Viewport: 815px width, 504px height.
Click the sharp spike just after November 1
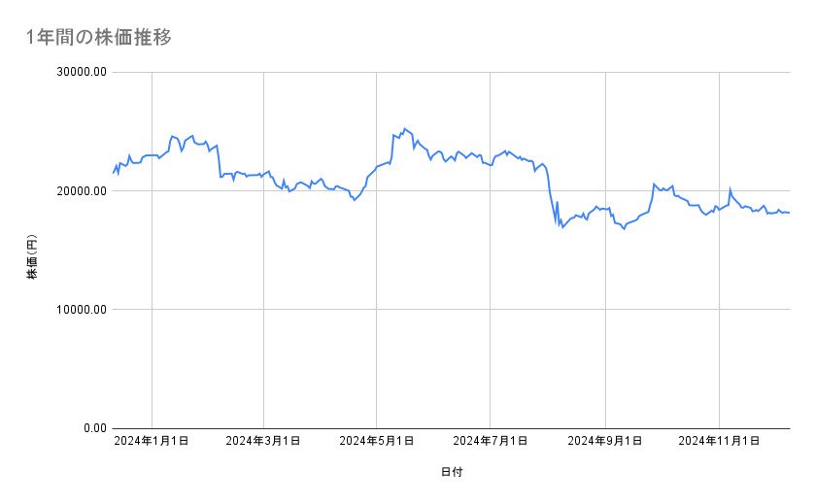[x=730, y=189]
